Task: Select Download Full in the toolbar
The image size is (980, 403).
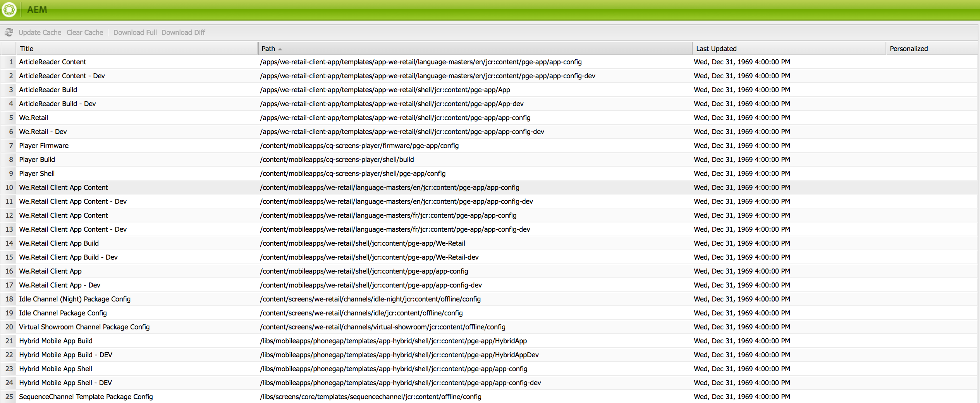Action: tap(135, 33)
